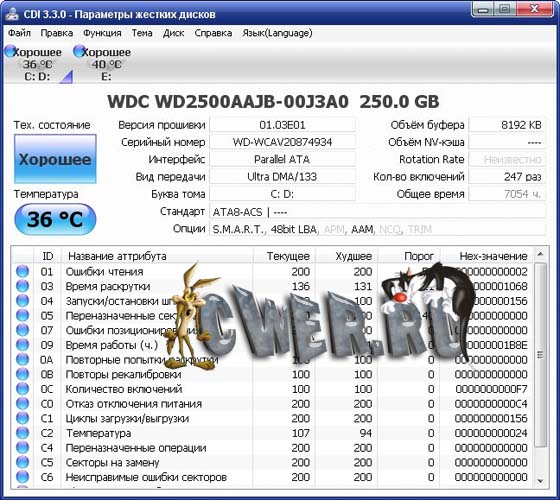Click hex value 0000000000F7
Viewport: 560px width, 500px height.
pos(491,389)
